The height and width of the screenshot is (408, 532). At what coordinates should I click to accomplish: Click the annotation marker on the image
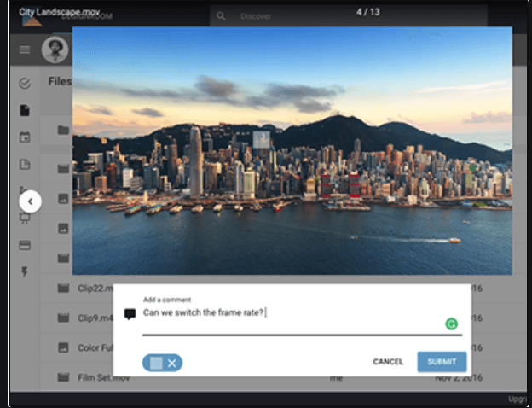(x=262, y=140)
